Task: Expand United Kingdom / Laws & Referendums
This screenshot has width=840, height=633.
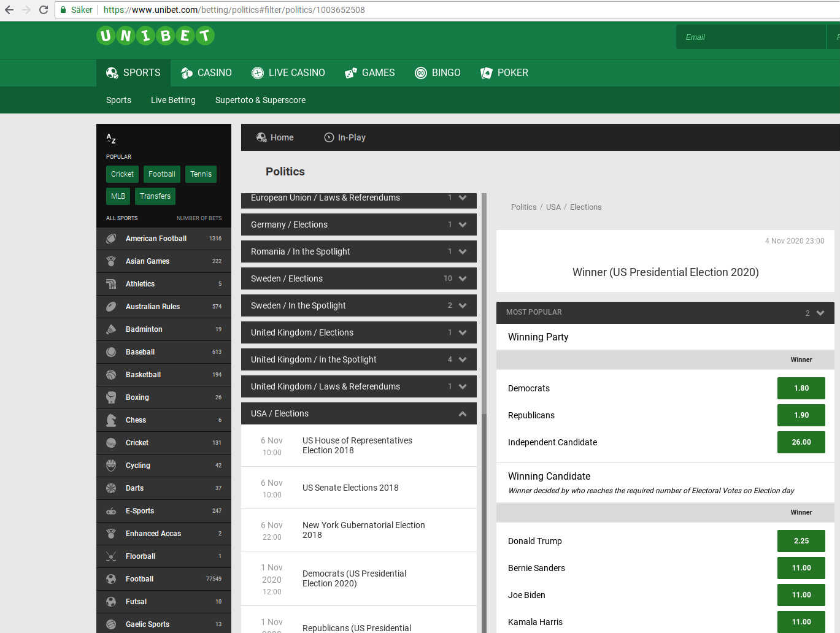Action: [x=359, y=386]
